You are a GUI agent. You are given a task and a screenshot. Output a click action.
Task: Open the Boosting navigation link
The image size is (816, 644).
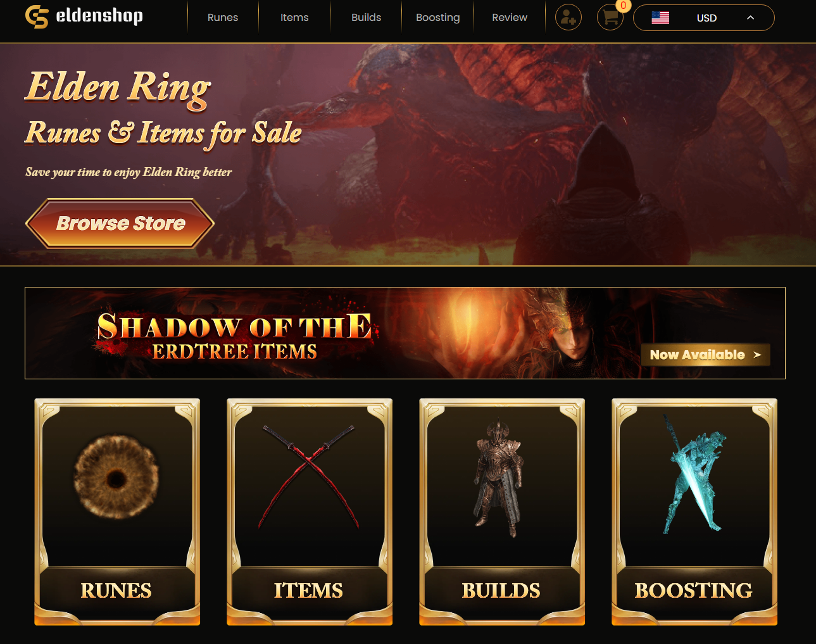(437, 17)
